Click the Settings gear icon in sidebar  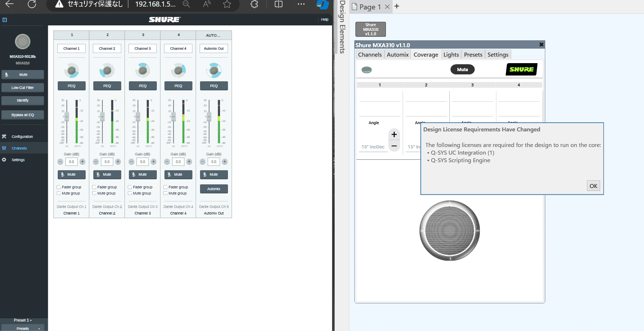coord(4,160)
